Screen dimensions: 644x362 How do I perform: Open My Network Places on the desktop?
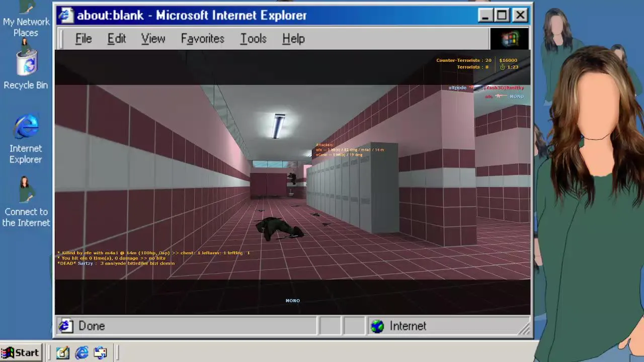pos(26,19)
